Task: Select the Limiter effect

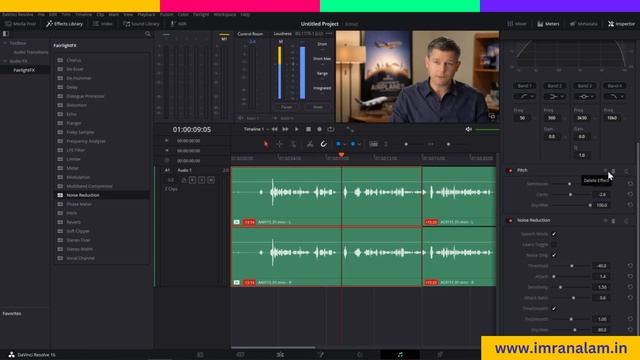Action: pos(73,159)
